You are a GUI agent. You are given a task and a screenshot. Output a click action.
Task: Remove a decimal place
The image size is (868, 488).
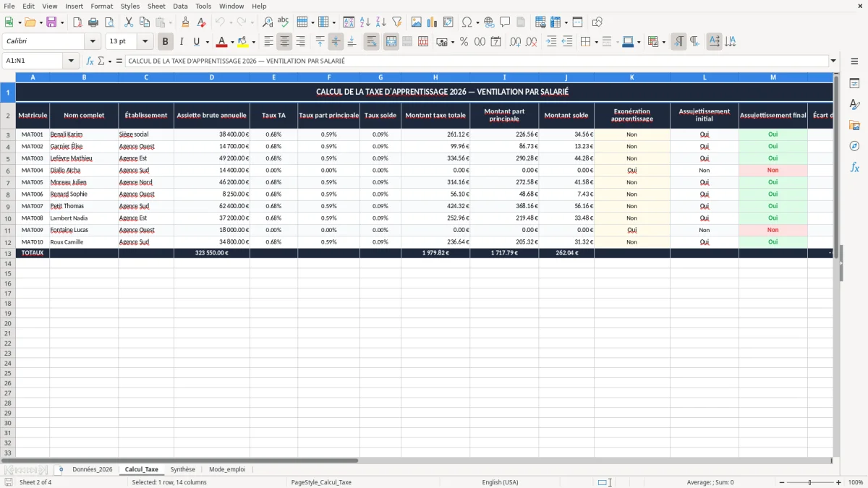tap(531, 42)
